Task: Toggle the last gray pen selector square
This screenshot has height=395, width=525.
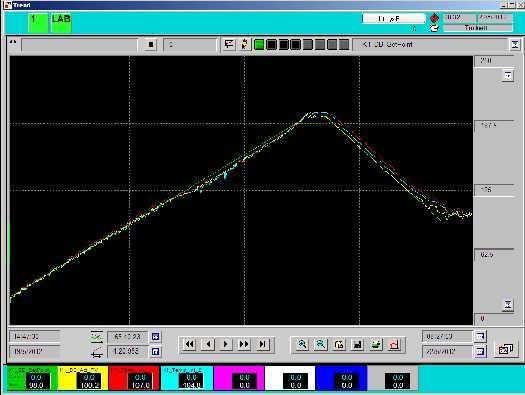Action: [344, 45]
